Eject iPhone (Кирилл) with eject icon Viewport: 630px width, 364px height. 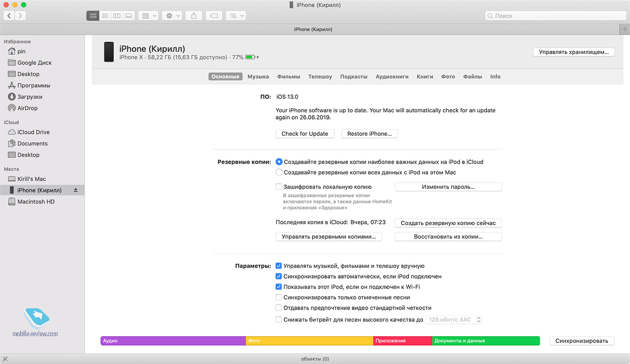tap(76, 190)
